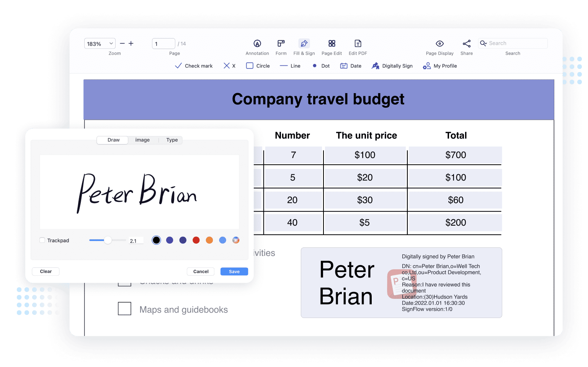This screenshot has height=367, width=588.
Task: Choose the red pen color swatch
Action: [x=196, y=240]
